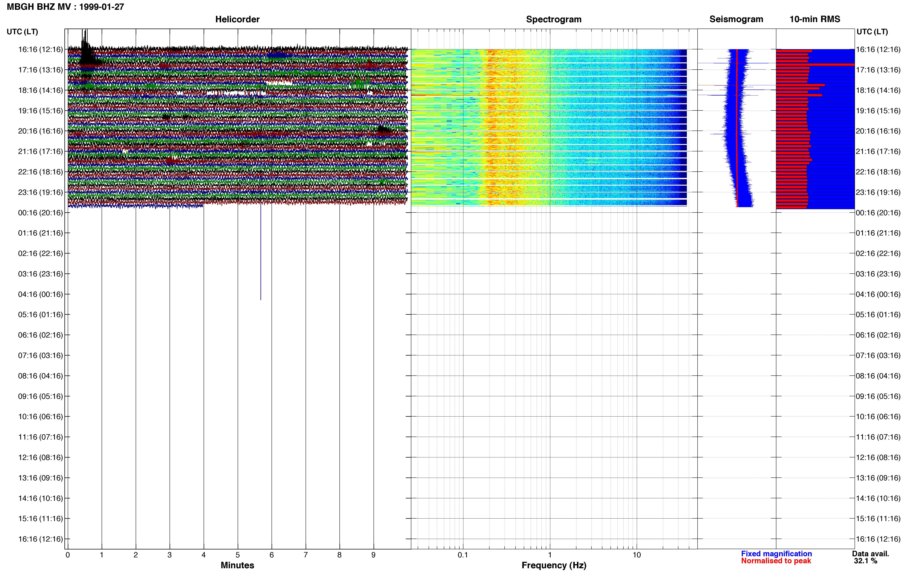The height and width of the screenshot is (578, 924).
Task: Click the '10-min RMS' panel heading
Action: (x=815, y=20)
